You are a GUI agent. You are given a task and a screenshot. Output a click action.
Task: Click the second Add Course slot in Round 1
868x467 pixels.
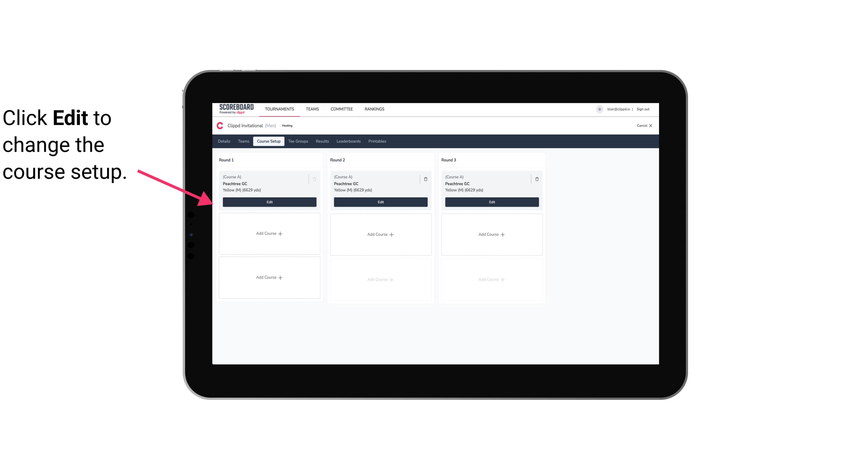tap(269, 278)
